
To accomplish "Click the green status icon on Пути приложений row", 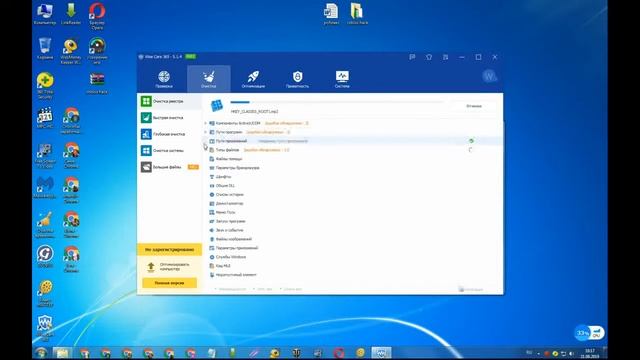I will 471,141.
